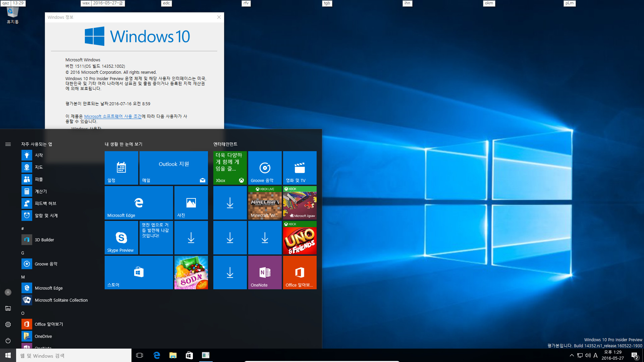The height and width of the screenshot is (362, 644).
Task: Click the 웹 및 Windows 검색 search box
Action: (x=74, y=355)
